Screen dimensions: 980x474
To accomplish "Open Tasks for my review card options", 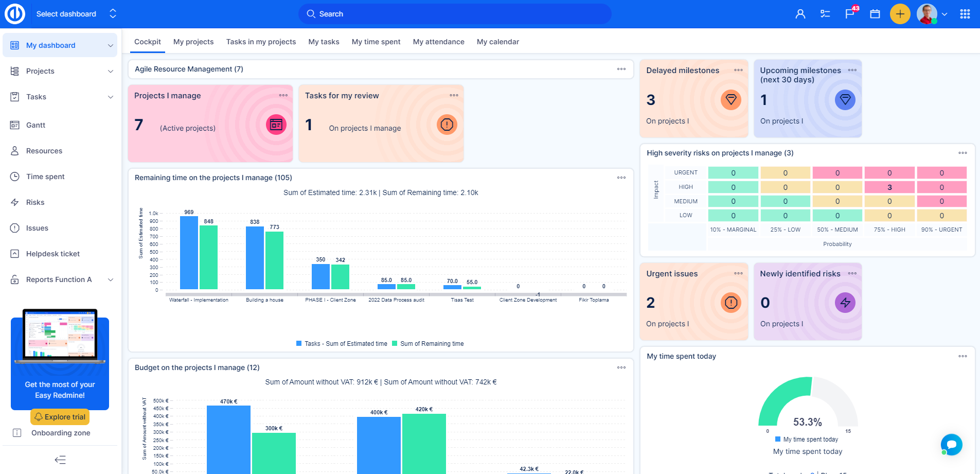I will [454, 95].
